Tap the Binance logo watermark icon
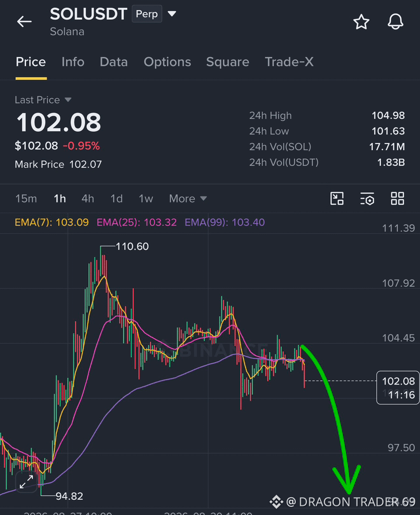 click(x=276, y=501)
